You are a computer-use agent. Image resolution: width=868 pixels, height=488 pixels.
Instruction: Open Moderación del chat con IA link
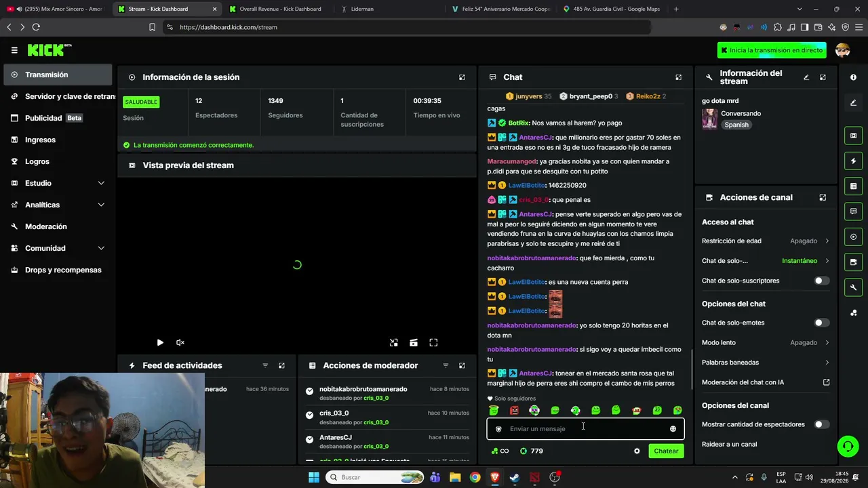(x=766, y=382)
